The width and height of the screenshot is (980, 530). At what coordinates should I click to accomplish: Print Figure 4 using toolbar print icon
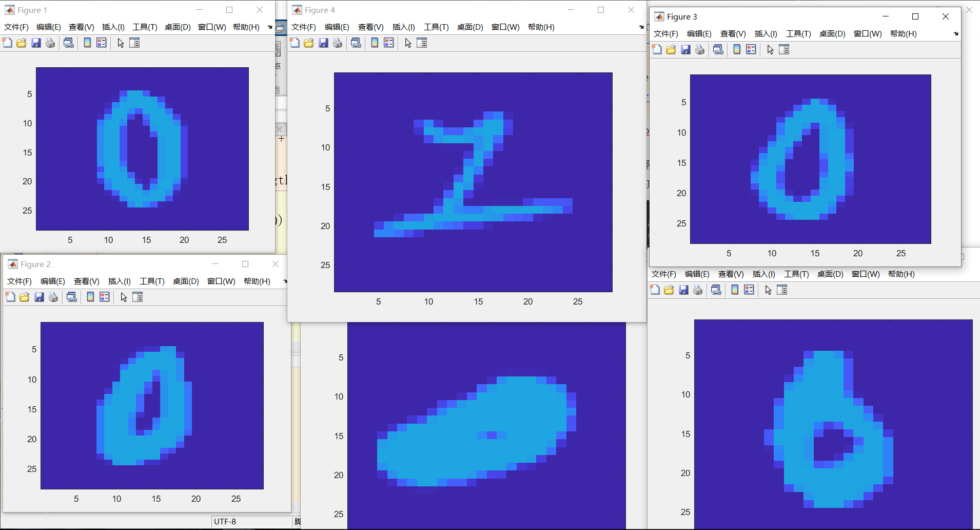(x=338, y=43)
